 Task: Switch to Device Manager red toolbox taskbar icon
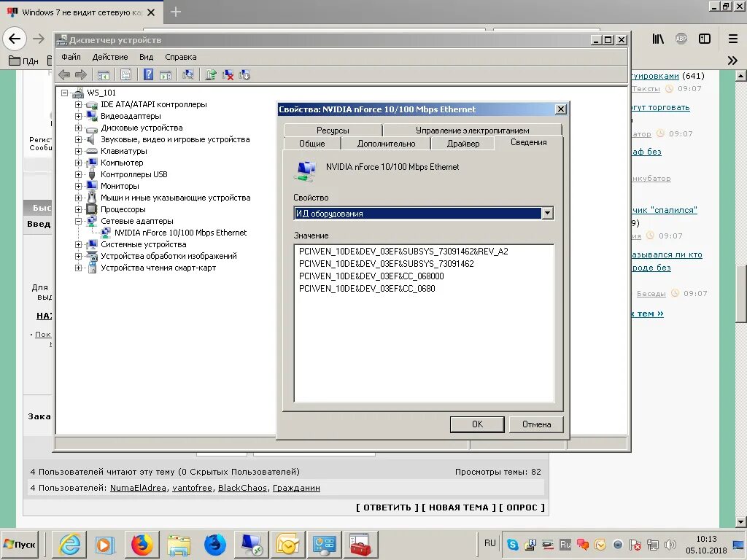coord(360,544)
